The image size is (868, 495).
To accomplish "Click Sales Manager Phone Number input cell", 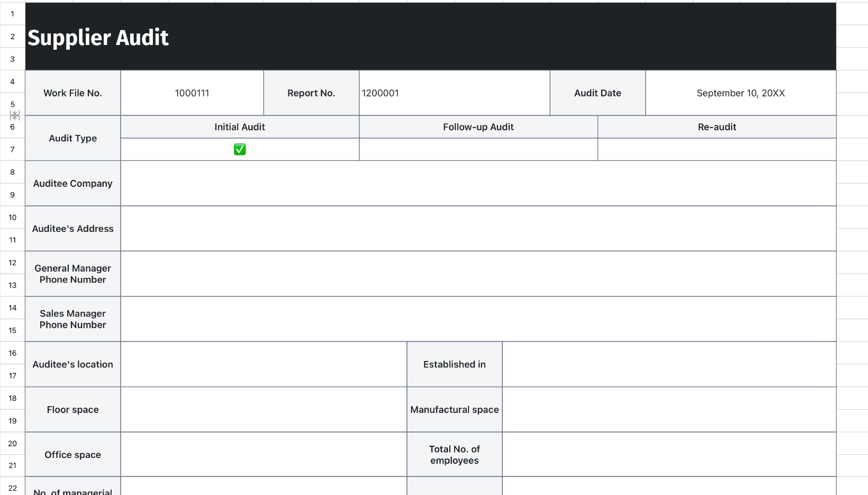I will pos(478,319).
